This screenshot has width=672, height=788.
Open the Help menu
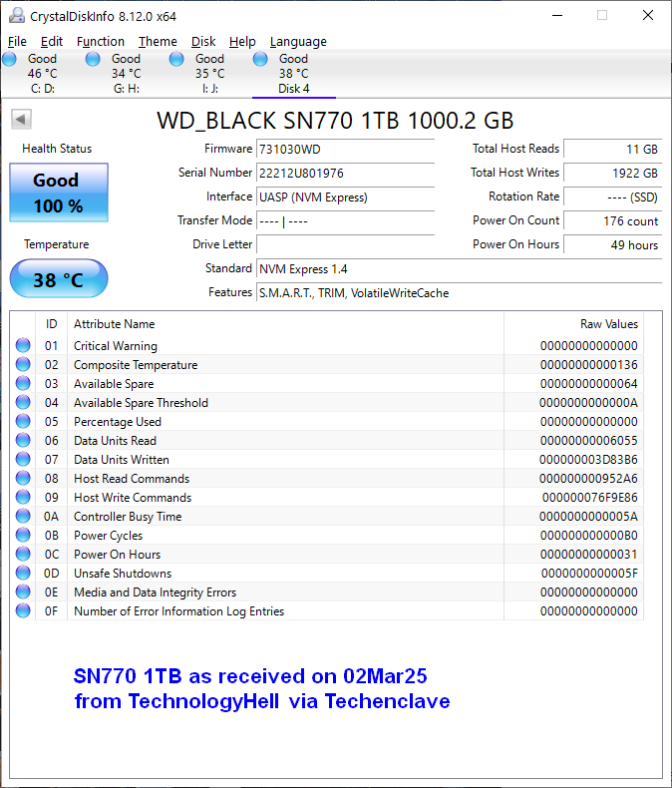[242, 41]
